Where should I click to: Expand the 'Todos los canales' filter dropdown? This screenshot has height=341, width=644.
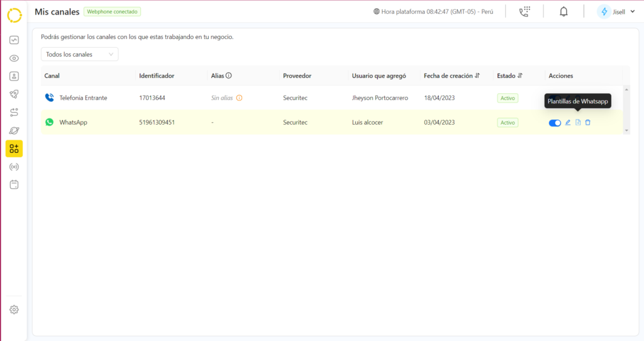point(79,55)
